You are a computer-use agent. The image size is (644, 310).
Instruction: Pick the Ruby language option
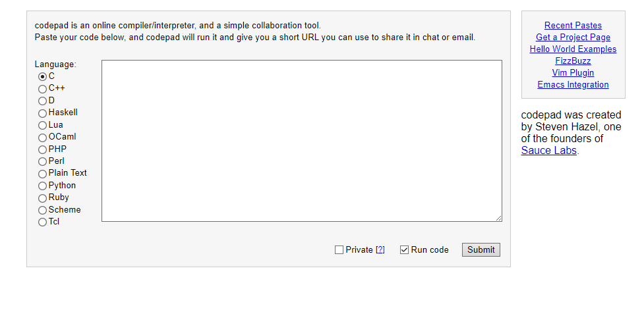tap(43, 197)
